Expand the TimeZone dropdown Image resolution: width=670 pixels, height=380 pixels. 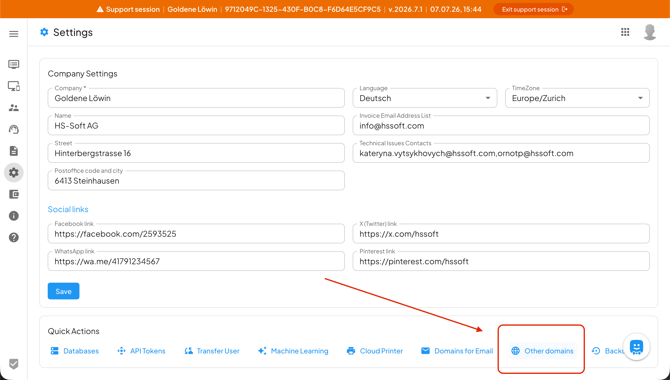point(577,98)
